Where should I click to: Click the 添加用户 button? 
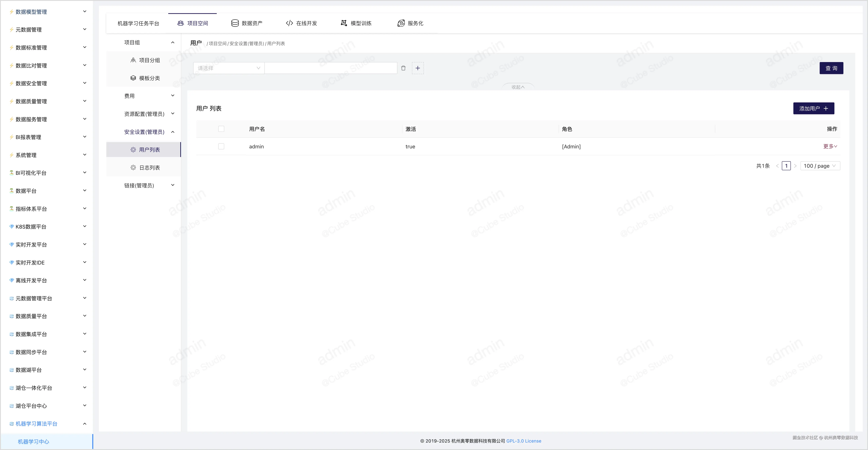(x=813, y=109)
